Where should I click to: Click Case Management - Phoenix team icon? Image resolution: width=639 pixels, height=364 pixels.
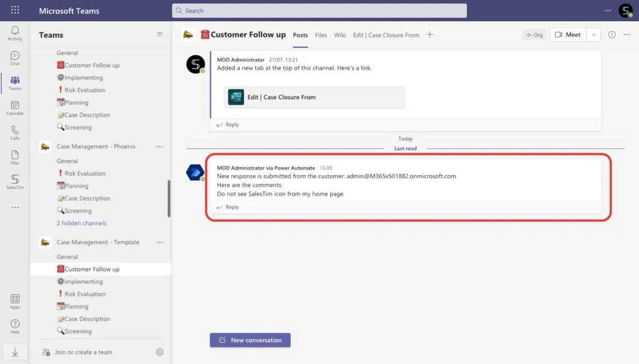coord(45,146)
